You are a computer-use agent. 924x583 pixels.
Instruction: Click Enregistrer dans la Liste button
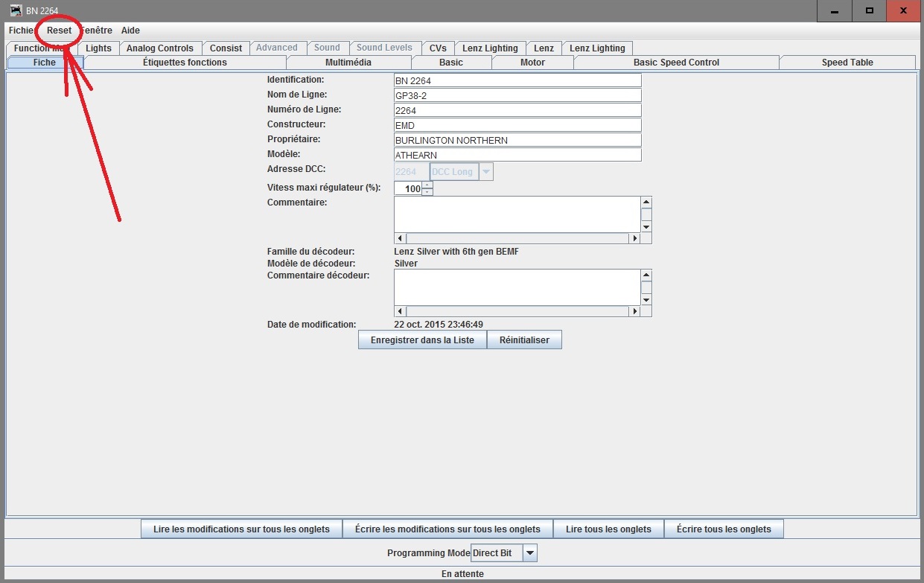[422, 340]
